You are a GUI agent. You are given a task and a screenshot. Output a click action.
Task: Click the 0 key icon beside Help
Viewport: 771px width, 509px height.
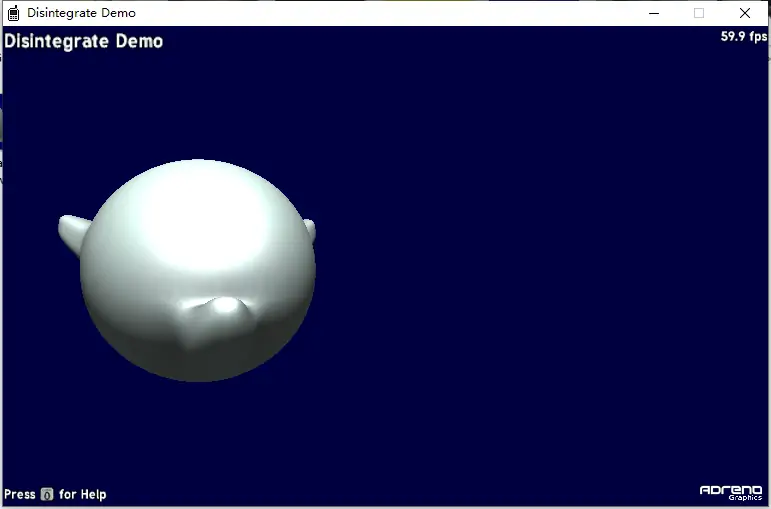47,494
